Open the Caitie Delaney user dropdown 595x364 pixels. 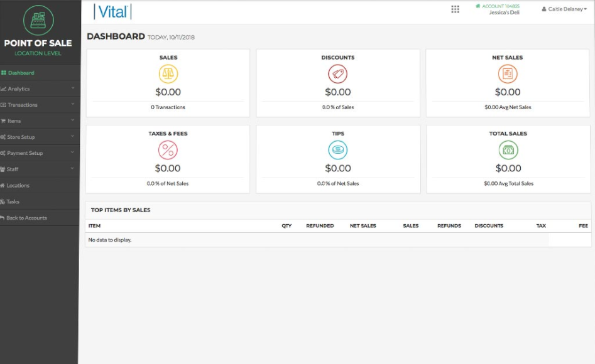(x=564, y=9)
